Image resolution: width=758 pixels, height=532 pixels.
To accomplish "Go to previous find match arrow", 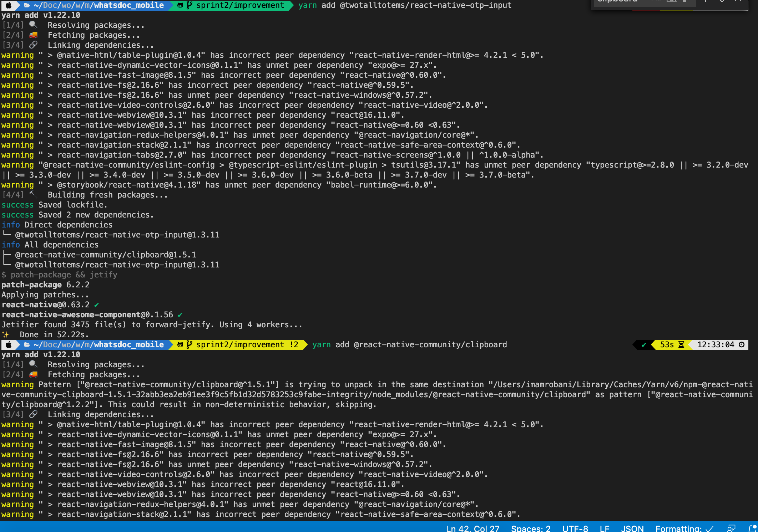I will point(706,1).
